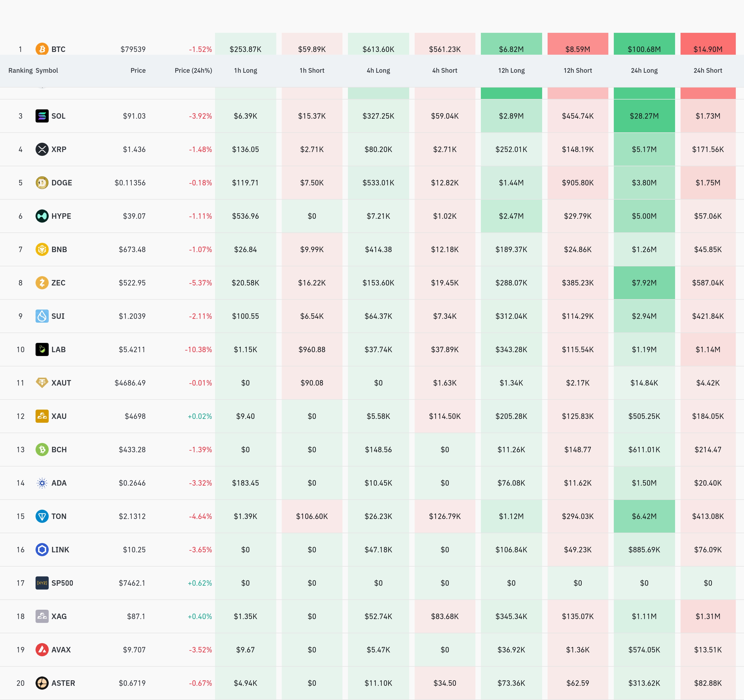Select HYPE 12h Long cell $2.47M
744x700 pixels.
click(x=512, y=216)
